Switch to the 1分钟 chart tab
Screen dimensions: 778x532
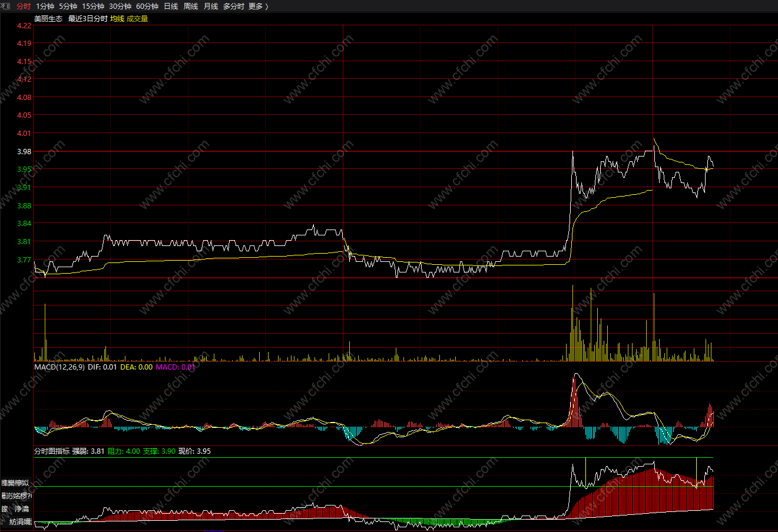pos(45,6)
